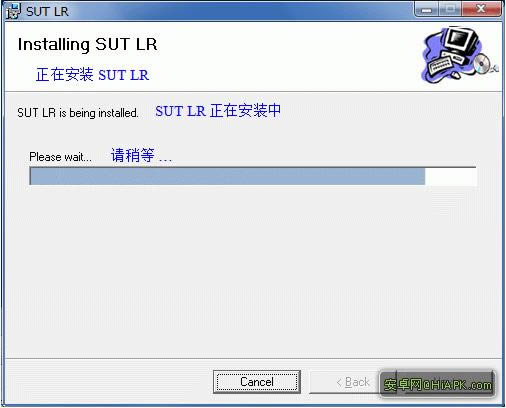The width and height of the screenshot is (506, 408).
Task: Click the blue 'SUT LR 正在安装中' annotation
Action: 218,111
